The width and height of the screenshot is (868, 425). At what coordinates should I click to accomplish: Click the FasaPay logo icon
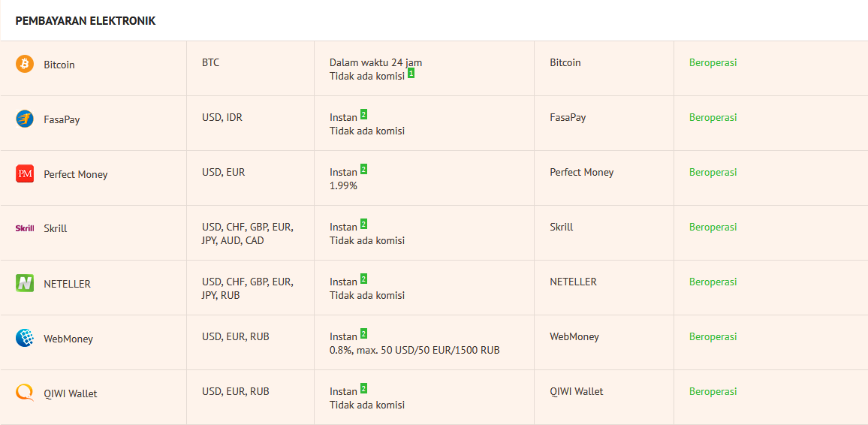click(x=25, y=119)
